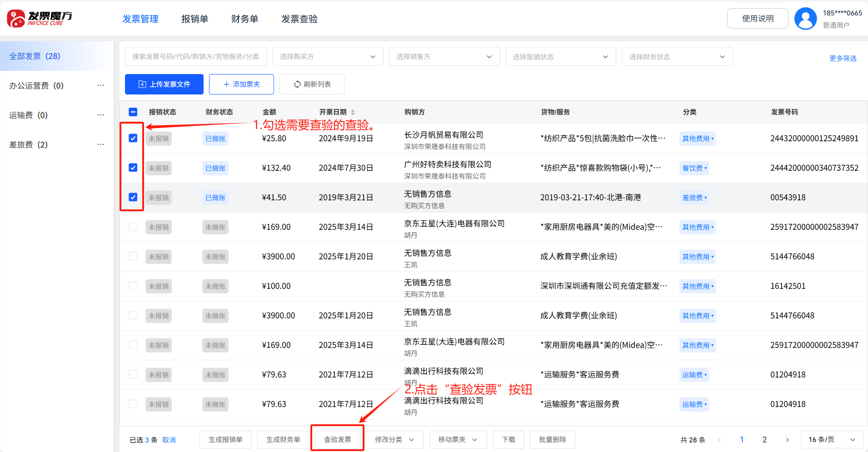Screen dimensions: 868x452
Task: Open the 16 条/页 page size selector
Action: tap(831, 440)
